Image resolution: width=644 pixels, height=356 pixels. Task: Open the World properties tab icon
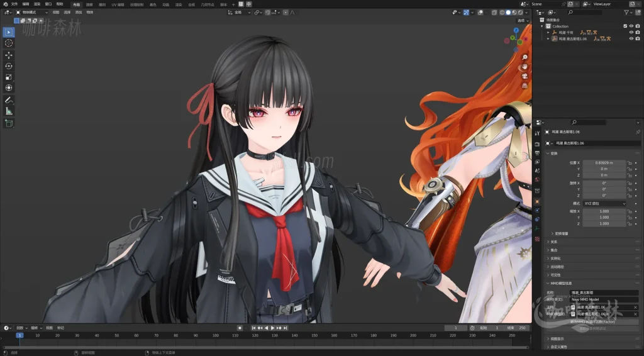[537, 179]
